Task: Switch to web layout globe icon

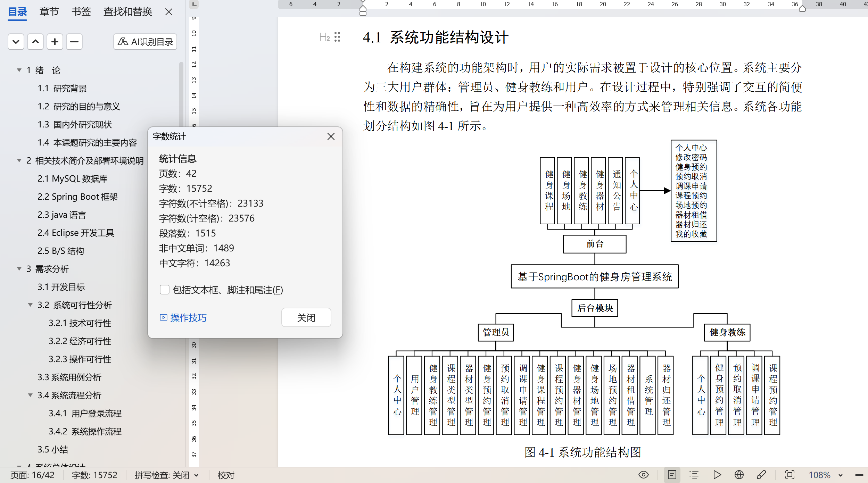Action: [739, 475]
